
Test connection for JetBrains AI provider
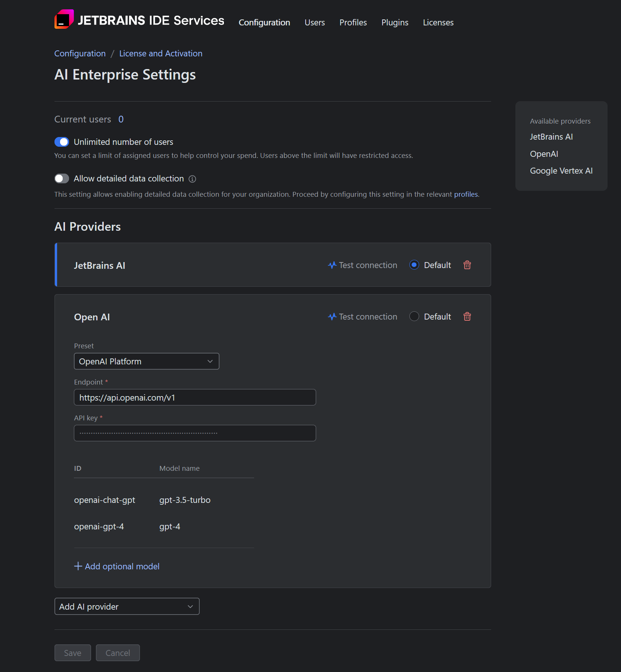pyautogui.click(x=362, y=265)
